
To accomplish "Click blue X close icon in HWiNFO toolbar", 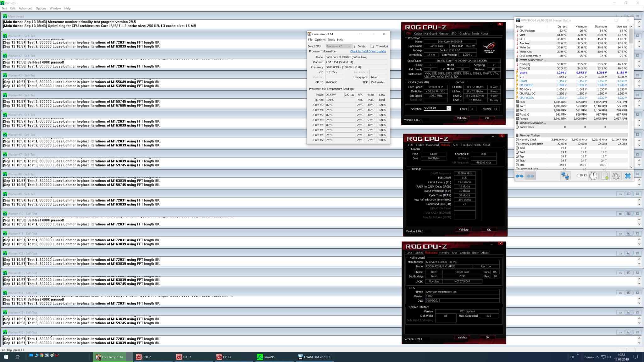I will point(628,176).
